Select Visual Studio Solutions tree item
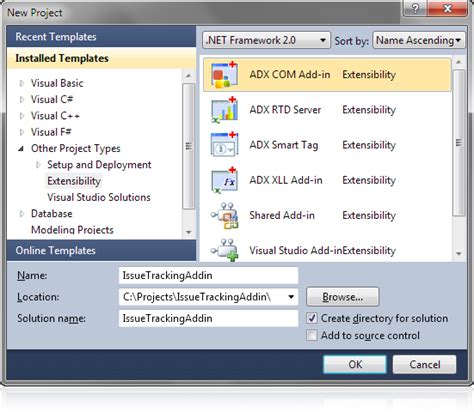The height and width of the screenshot is (412, 474). [x=99, y=197]
